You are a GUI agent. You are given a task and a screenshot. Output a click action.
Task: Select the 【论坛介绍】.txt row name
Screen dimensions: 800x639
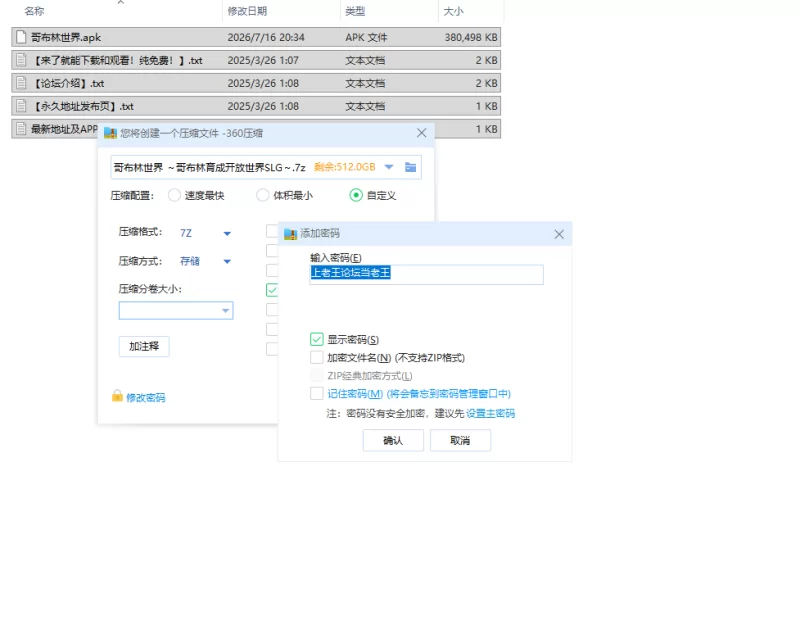click(x=67, y=83)
